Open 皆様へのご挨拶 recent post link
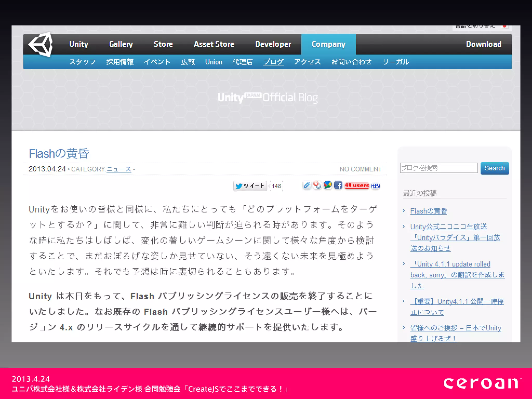532x399 pixels. [x=456, y=333]
